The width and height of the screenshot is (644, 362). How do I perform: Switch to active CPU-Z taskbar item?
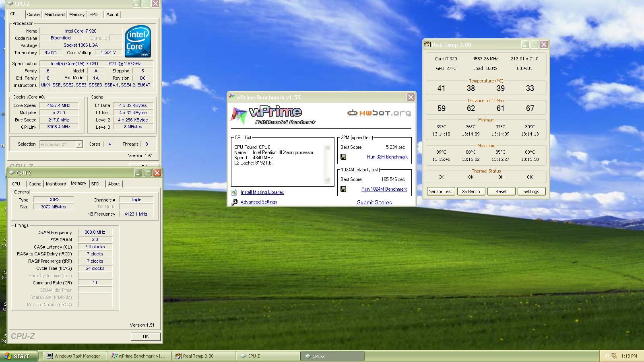(332, 356)
